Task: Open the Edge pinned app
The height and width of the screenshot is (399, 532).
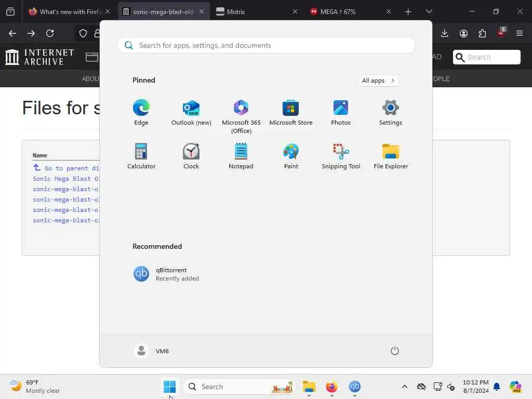Action: (141, 113)
